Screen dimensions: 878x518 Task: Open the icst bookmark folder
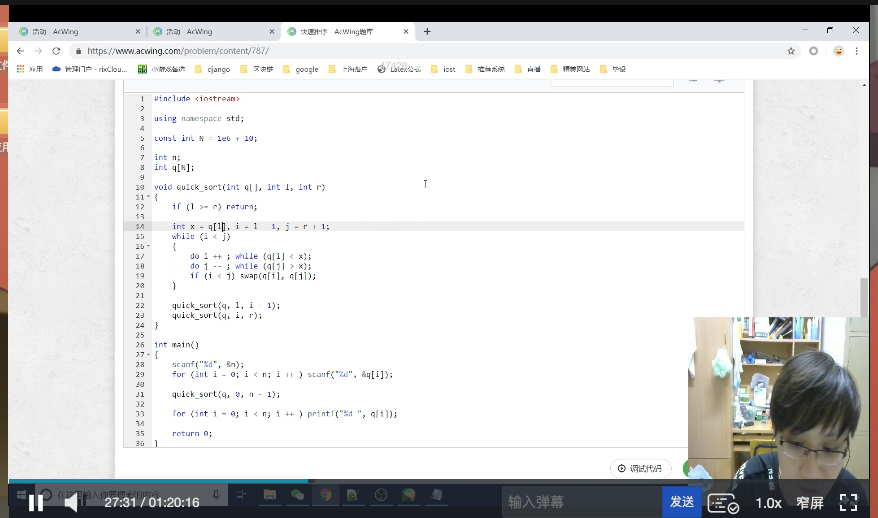[443, 69]
